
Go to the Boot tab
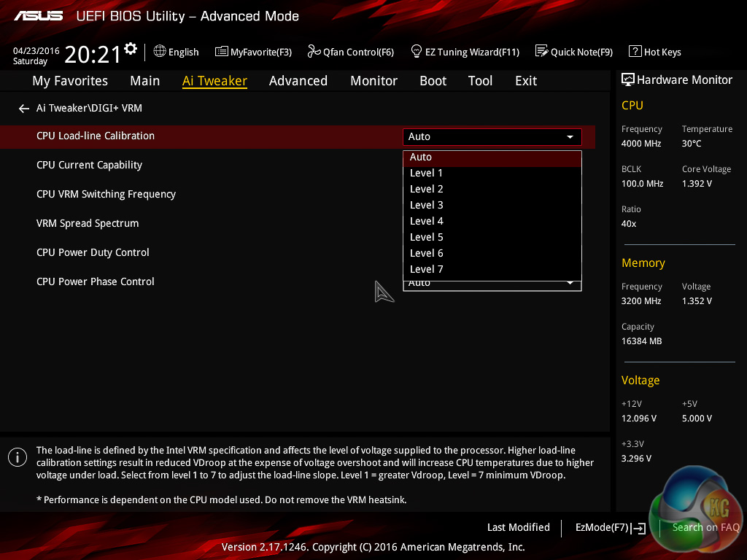pyautogui.click(x=433, y=81)
